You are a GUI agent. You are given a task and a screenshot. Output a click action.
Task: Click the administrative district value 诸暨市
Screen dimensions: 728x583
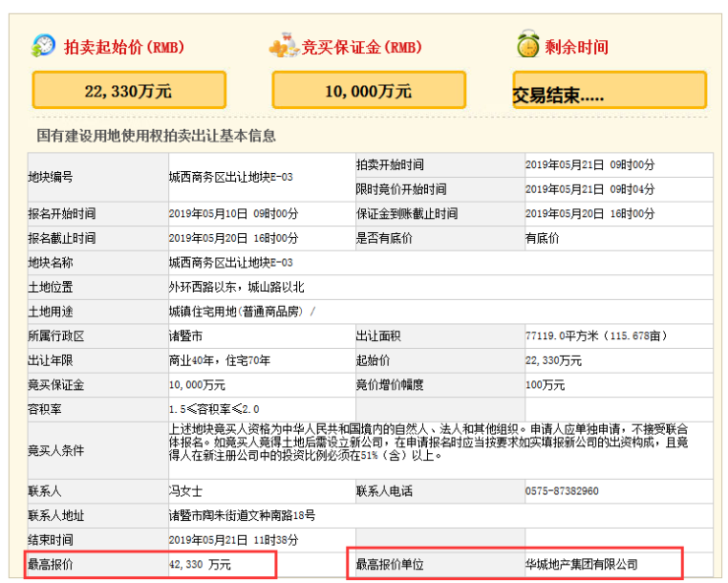click(x=184, y=336)
